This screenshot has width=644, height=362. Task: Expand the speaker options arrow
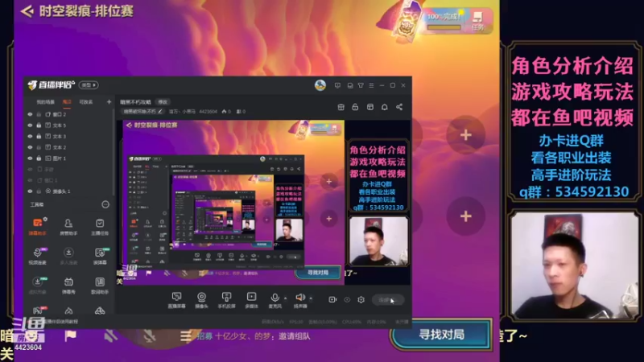coord(311,298)
